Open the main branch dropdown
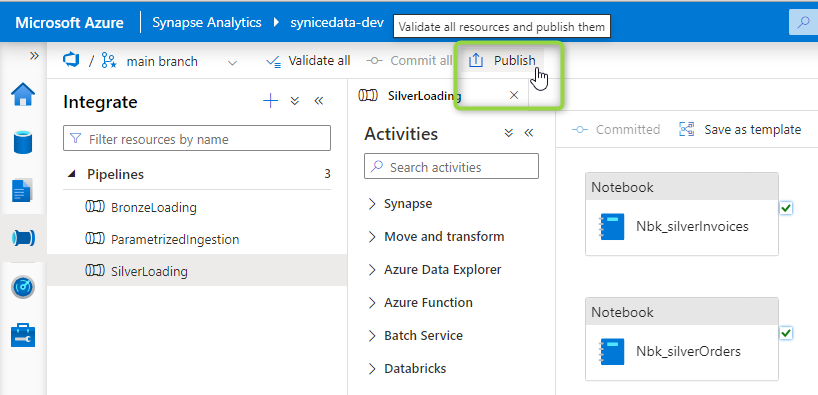The height and width of the screenshot is (395, 818). pyautogui.click(x=182, y=62)
